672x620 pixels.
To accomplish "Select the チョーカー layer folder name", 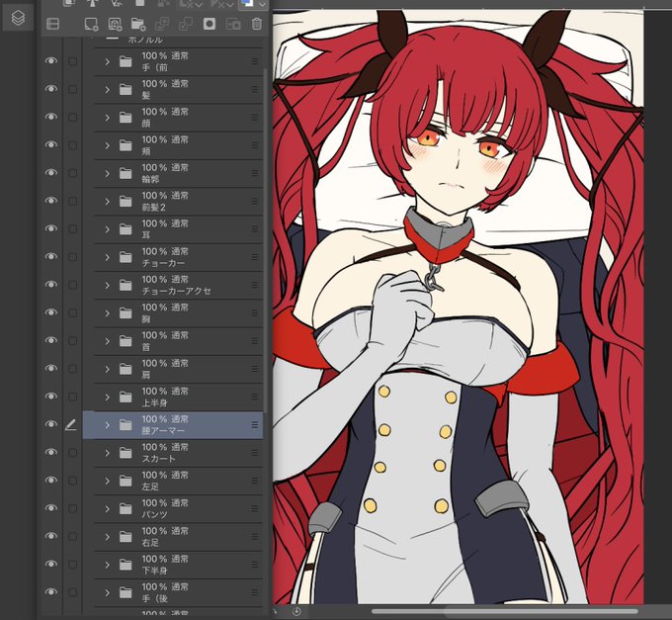I will (x=163, y=263).
